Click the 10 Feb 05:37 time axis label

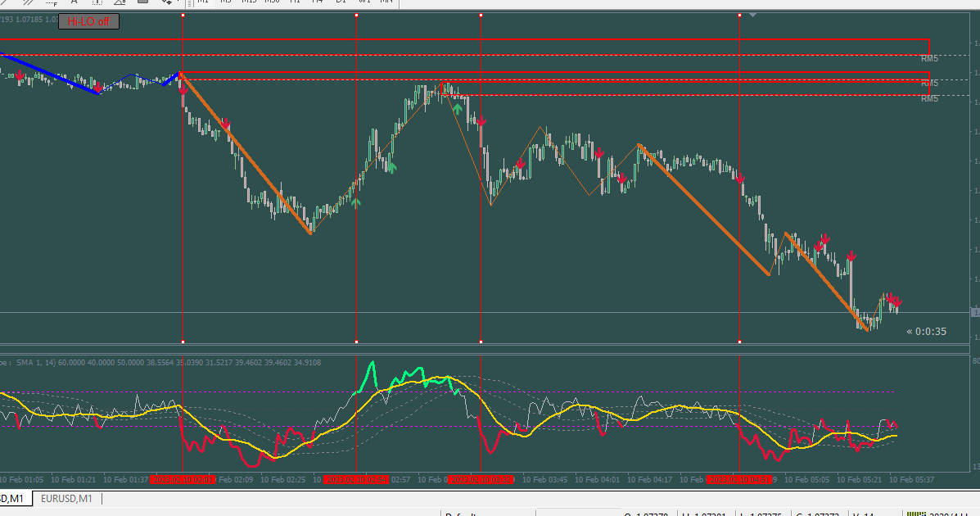click(912, 480)
